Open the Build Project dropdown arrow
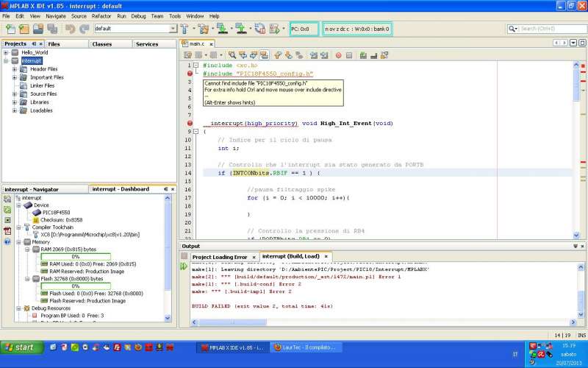This screenshot has width=588, height=368. tap(193, 29)
